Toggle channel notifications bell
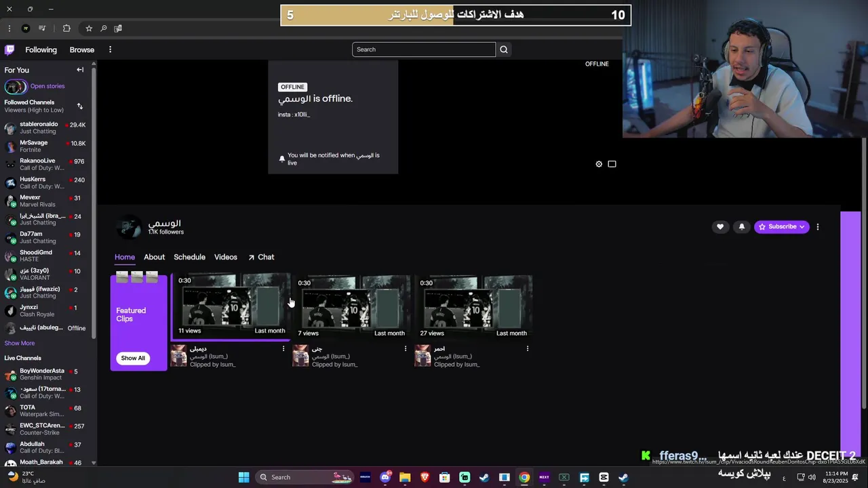 [741, 227]
